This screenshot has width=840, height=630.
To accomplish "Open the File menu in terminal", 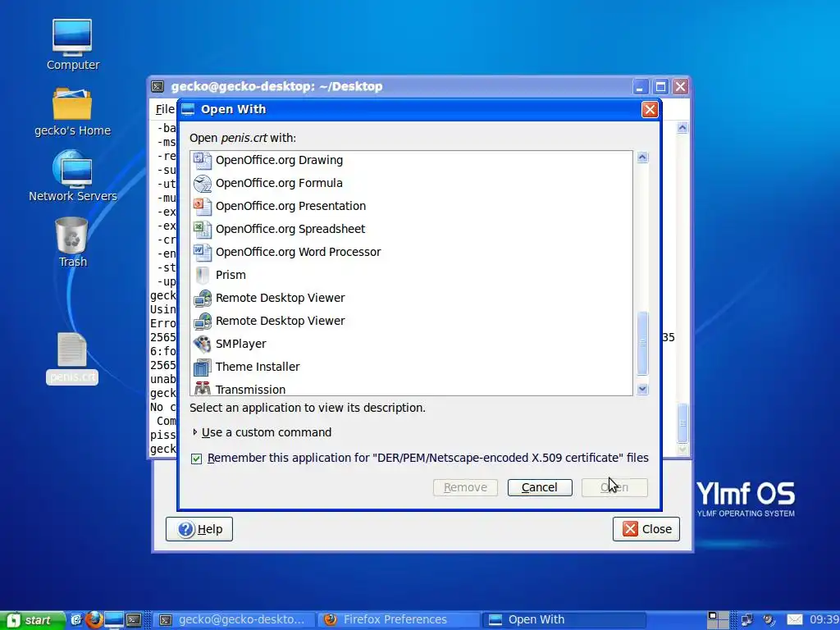I will pos(165,109).
